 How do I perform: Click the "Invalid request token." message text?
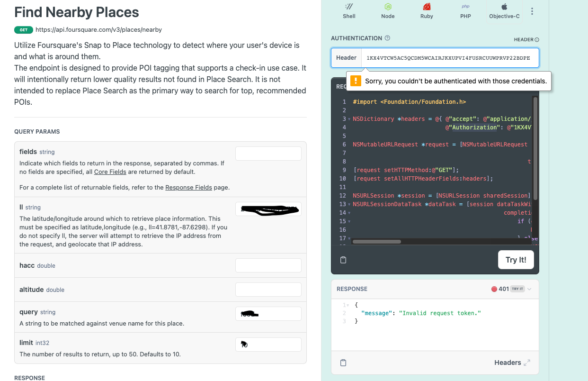pyautogui.click(x=440, y=313)
